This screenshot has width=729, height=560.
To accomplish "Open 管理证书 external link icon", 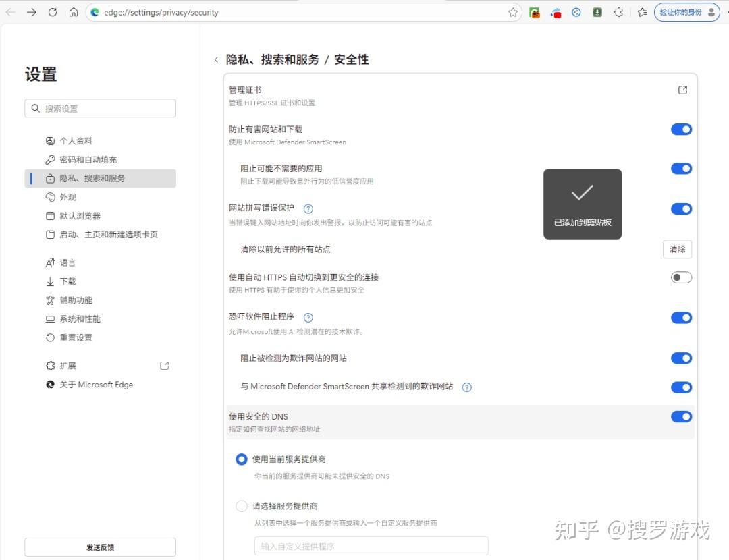I will [x=682, y=90].
